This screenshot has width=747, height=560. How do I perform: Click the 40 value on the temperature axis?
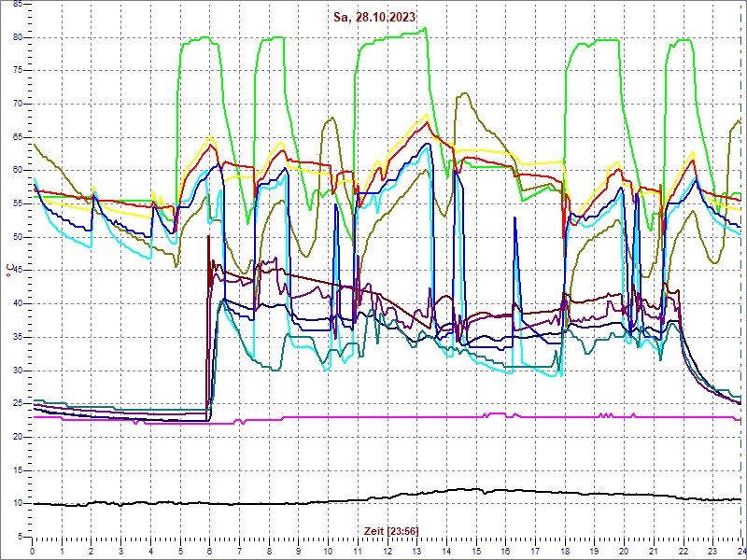coord(17,304)
